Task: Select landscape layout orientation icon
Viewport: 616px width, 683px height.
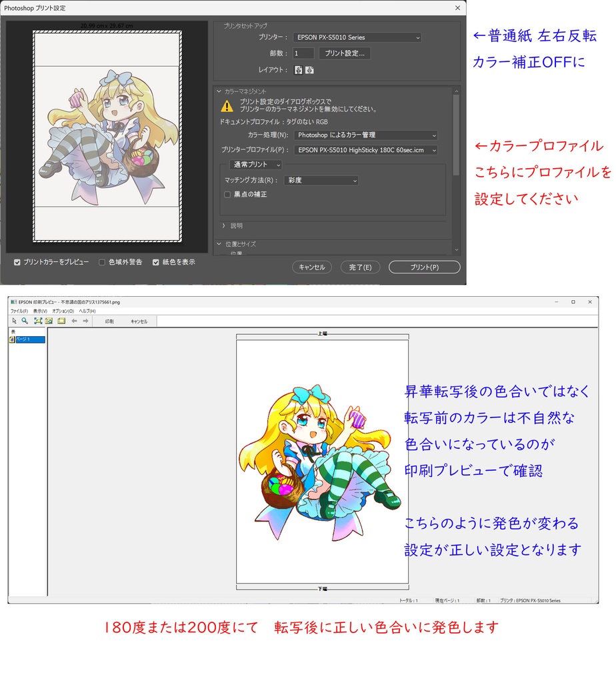Action: [x=309, y=70]
